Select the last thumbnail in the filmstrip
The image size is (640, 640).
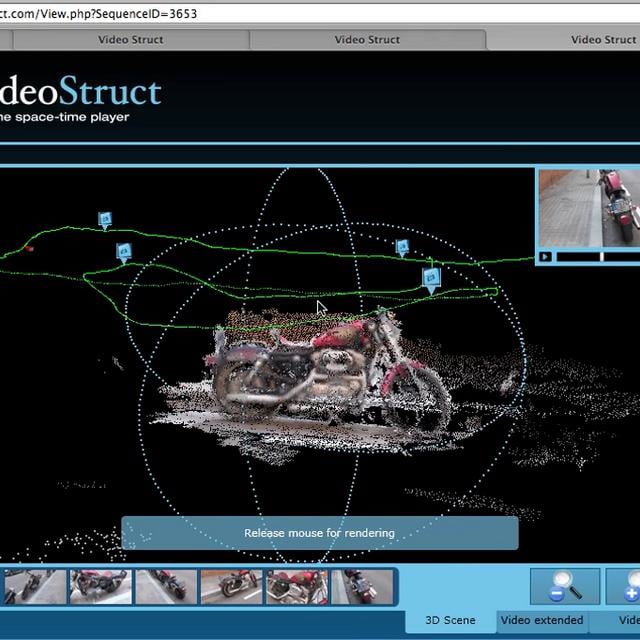(362, 586)
